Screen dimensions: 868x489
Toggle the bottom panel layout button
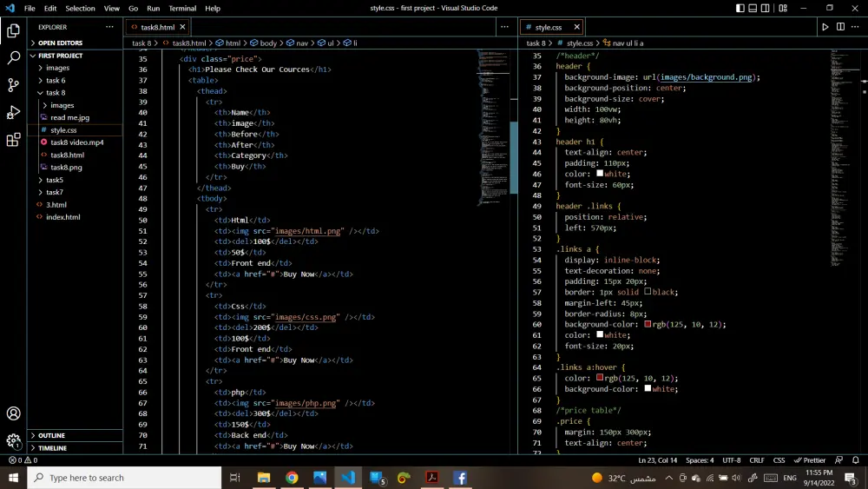pos(754,8)
